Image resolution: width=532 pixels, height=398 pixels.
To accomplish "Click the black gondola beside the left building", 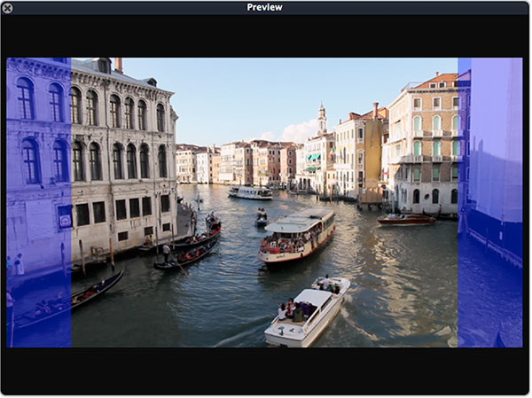I will pyautogui.click(x=186, y=254).
